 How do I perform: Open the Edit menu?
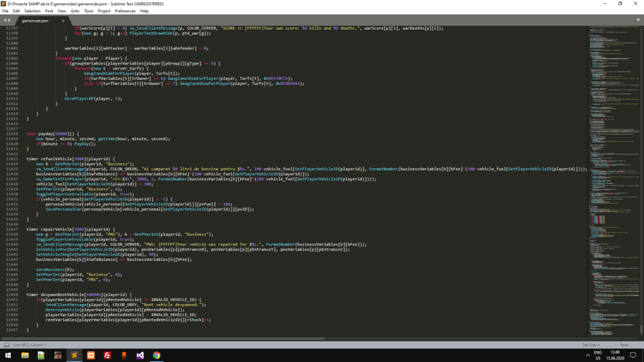(17, 11)
